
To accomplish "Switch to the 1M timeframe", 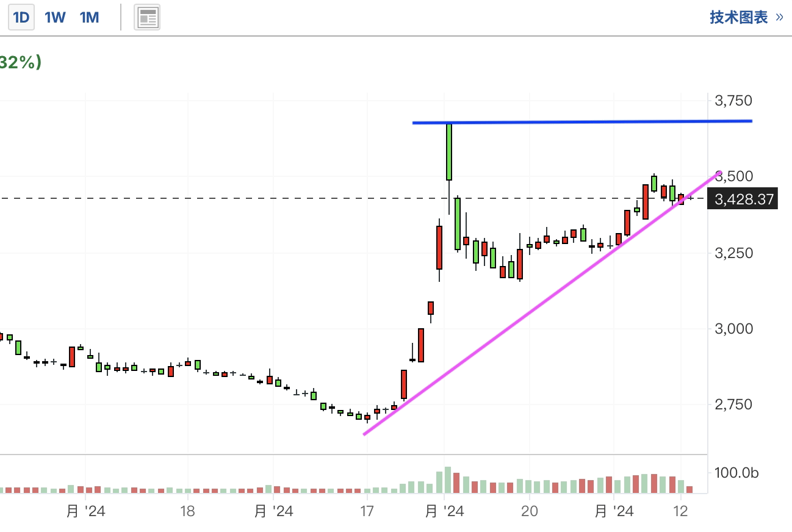I will tap(89, 17).
